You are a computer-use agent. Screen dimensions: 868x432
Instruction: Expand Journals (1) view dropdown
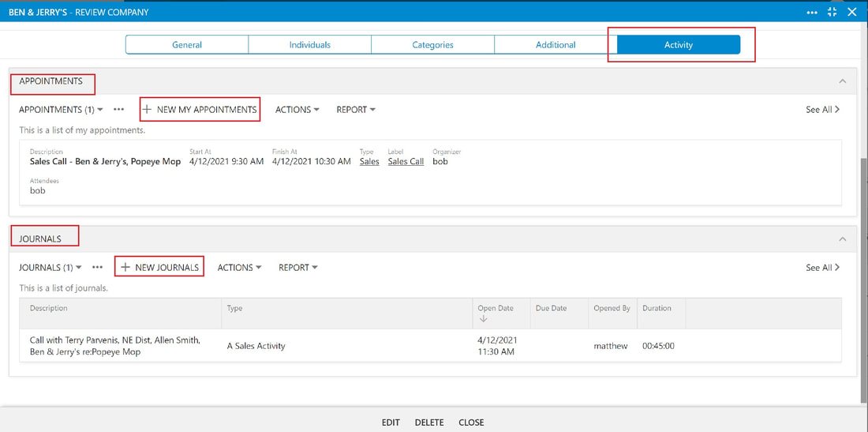click(51, 268)
